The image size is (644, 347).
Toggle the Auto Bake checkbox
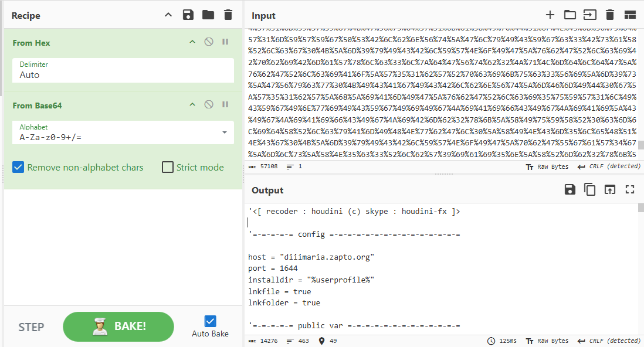(210, 321)
